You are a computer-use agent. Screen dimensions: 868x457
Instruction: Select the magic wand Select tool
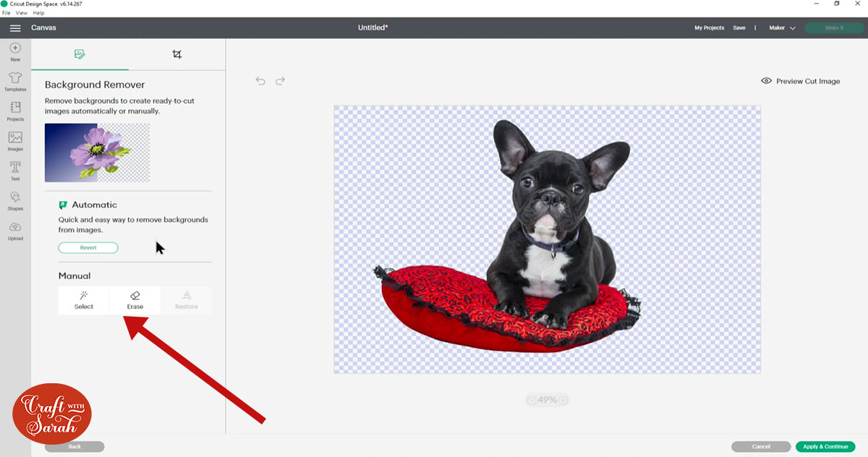point(83,300)
